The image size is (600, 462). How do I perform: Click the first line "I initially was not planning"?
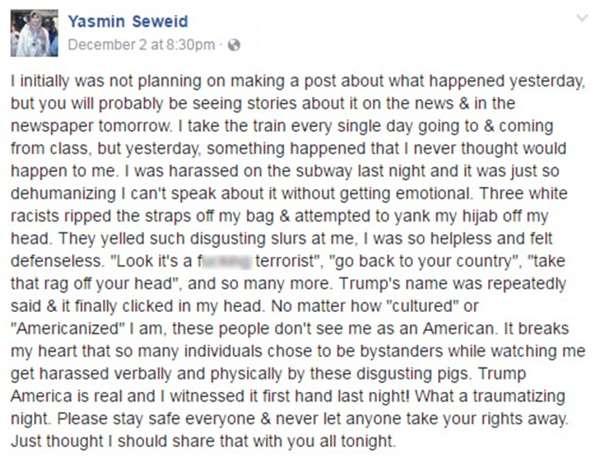[x=298, y=82]
